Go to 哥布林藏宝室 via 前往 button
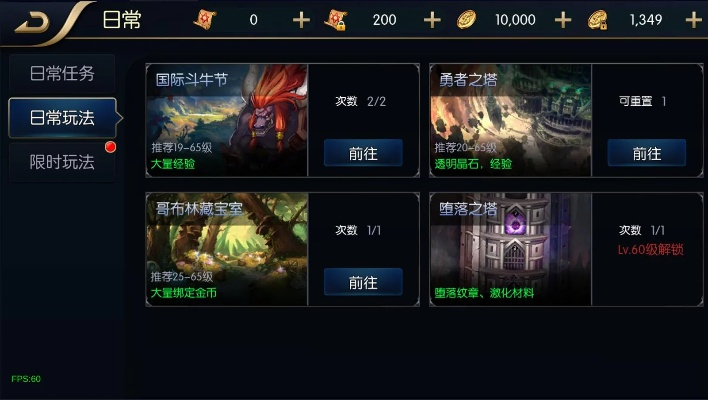Screen dimensions: 708x400 point(363,282)
